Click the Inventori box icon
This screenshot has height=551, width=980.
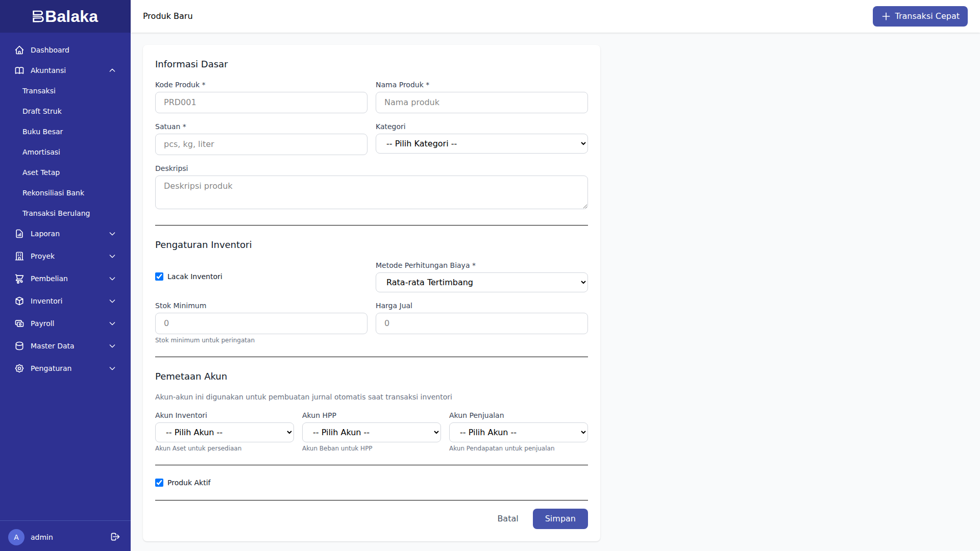(x=19, y=301)
